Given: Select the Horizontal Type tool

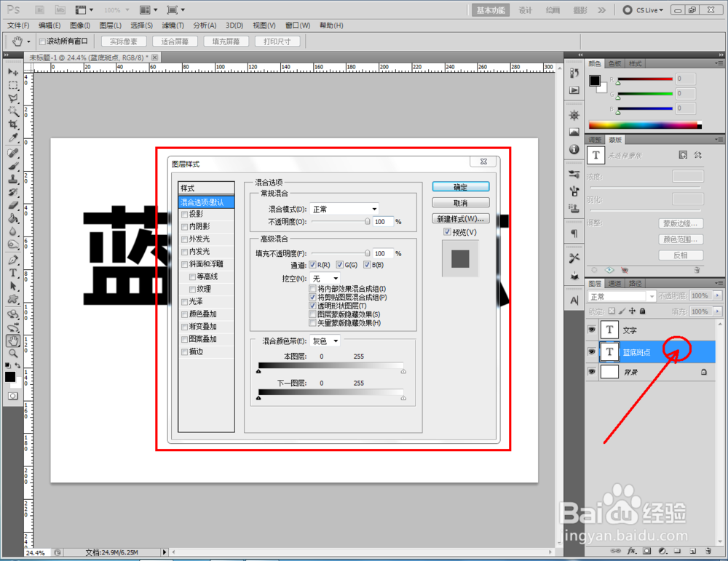Looking at the screenshot, I should [x=13, y=273].
